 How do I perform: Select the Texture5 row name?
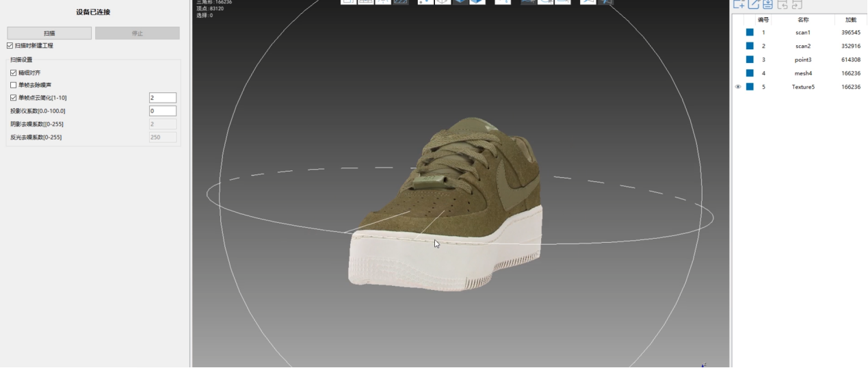[x=803, y=87]
